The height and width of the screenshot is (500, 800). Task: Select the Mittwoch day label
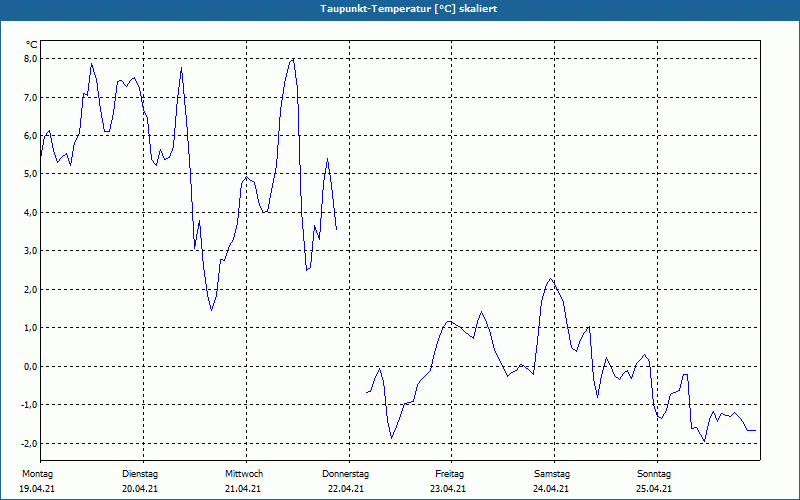(244, 474)
